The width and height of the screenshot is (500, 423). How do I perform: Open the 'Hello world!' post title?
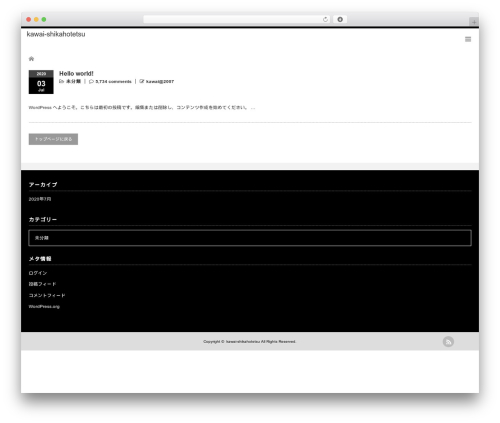(x=76, y=73)
